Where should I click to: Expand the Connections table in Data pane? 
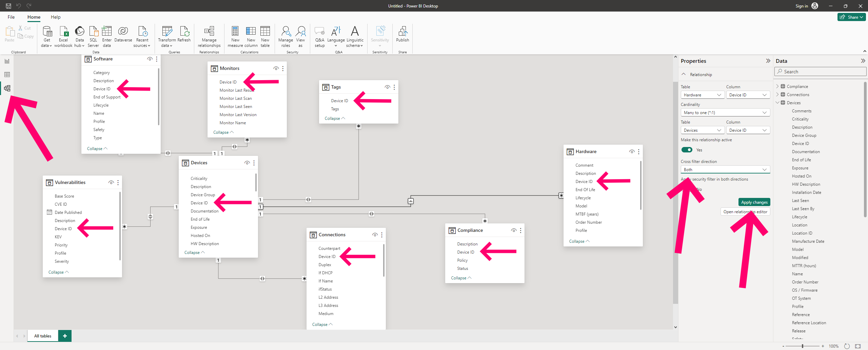pos(778,94)
